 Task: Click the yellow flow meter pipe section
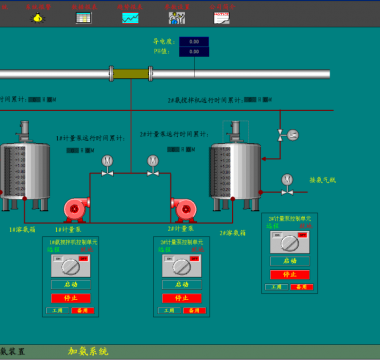click(131, 74)
